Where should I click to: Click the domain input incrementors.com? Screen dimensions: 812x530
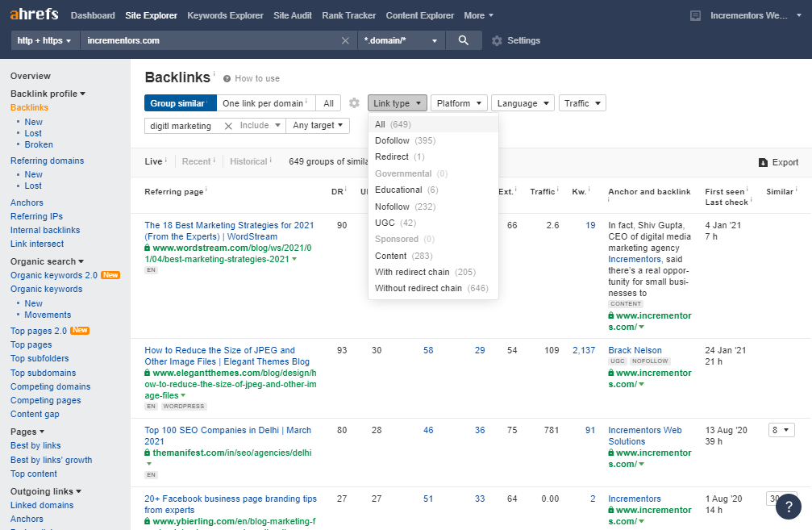click(x=210, y=40)
